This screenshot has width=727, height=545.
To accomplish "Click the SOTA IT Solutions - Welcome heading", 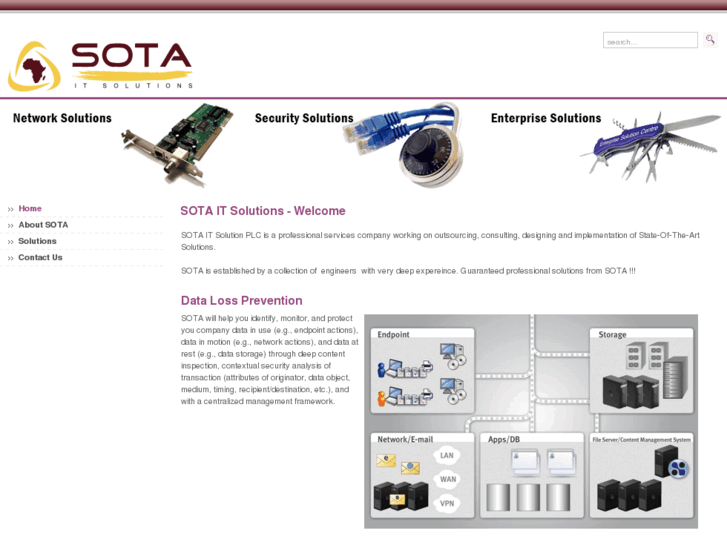I will click(x=263, y=211).
